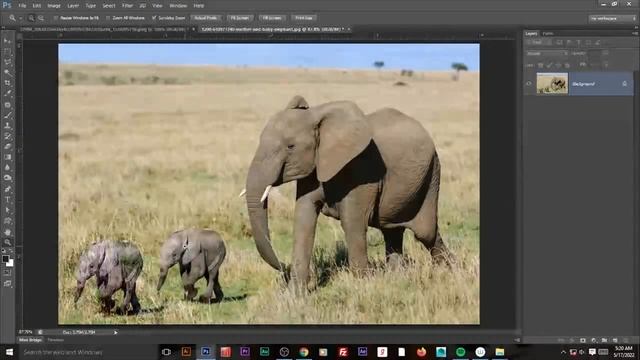Toggle lock all in Layers panel

click(x=567, y=65)
